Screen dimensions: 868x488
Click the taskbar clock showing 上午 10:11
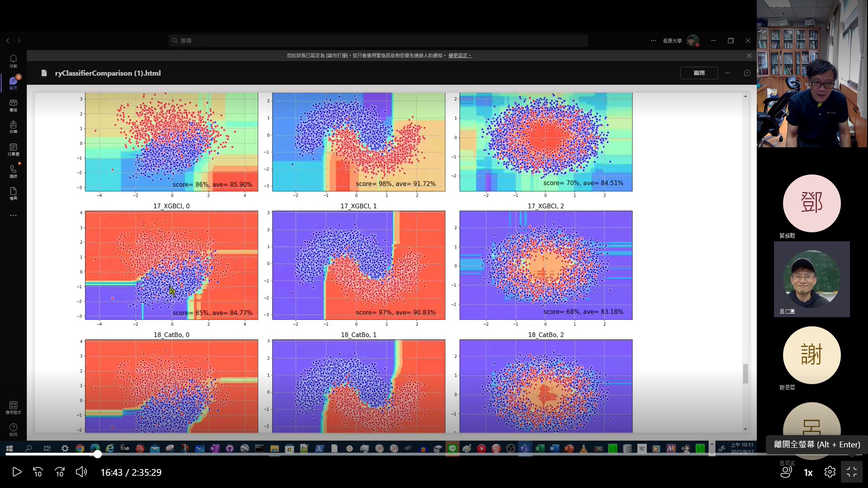click(x=742, y=448)
